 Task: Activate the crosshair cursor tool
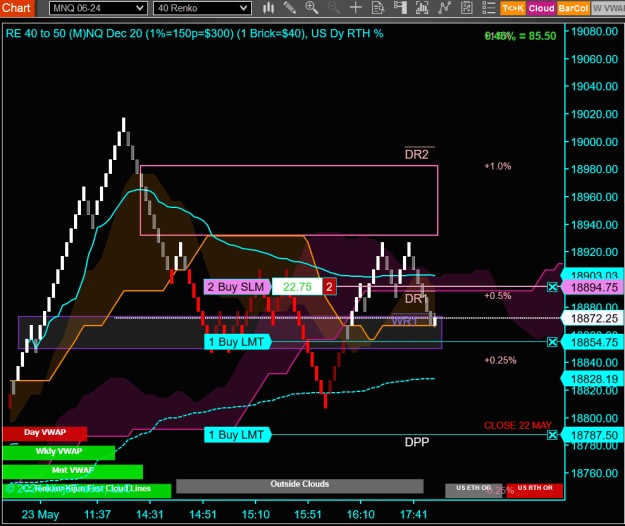(356, 8)
